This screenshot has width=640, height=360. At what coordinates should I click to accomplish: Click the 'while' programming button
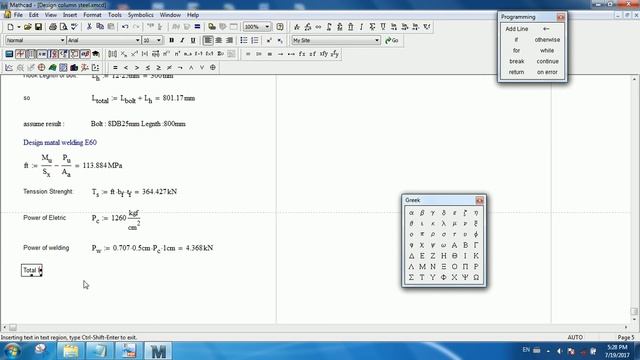547,51
